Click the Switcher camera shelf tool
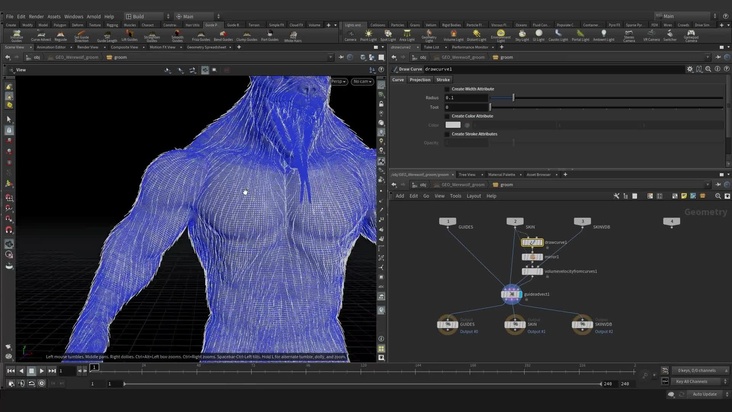732x412 pixels. click(x=670, y=35)
